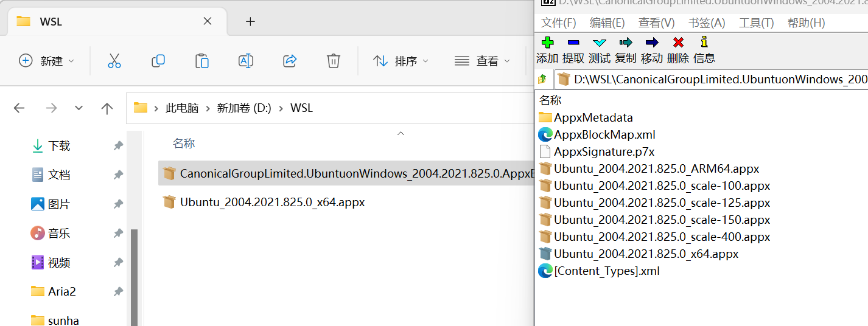Open 帮助(H) menu in 7-Zip
868x326 pixels.
806,23
